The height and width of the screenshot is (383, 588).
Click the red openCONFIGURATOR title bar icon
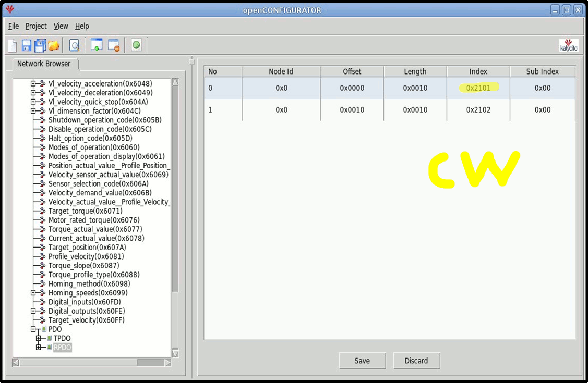[x=10, y=9]
